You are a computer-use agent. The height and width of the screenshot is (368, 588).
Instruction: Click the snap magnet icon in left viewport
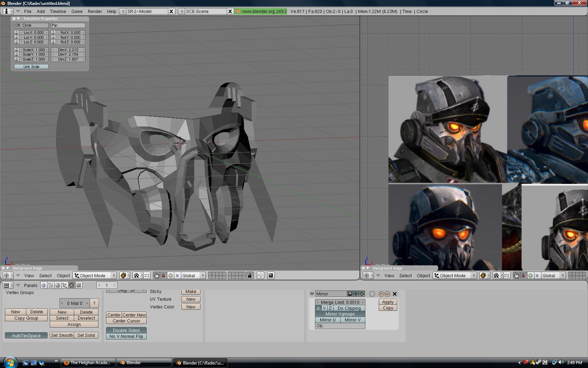260,275
